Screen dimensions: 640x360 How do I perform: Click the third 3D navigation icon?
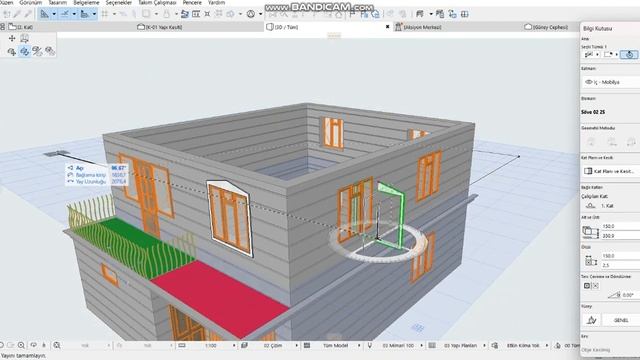pyautogui.click(x=37, y=51)
